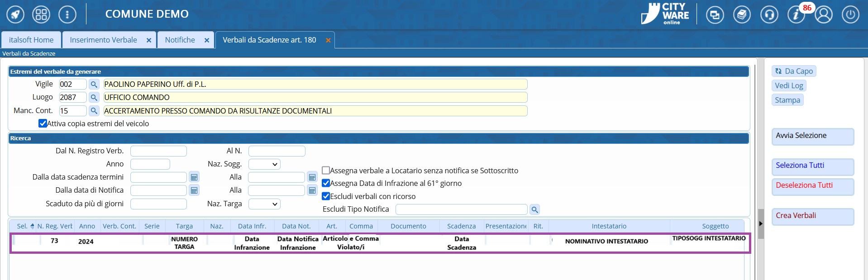Screen dimensions: 868x280
Task: Disable Attiva copia estremi del veicolo
Action: (43, 123)
